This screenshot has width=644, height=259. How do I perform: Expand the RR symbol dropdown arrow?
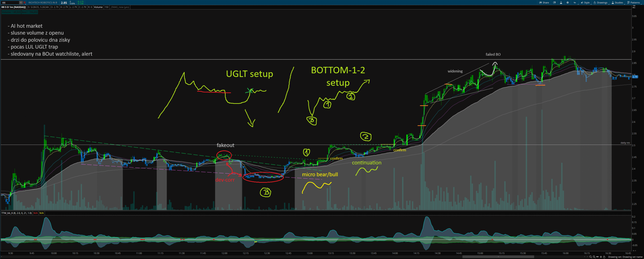21,3
